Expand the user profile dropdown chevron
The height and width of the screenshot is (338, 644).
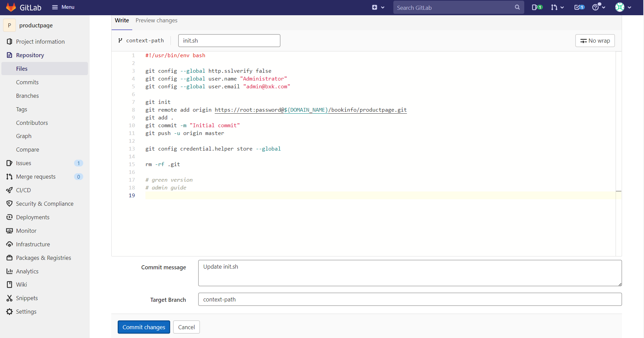629,7
